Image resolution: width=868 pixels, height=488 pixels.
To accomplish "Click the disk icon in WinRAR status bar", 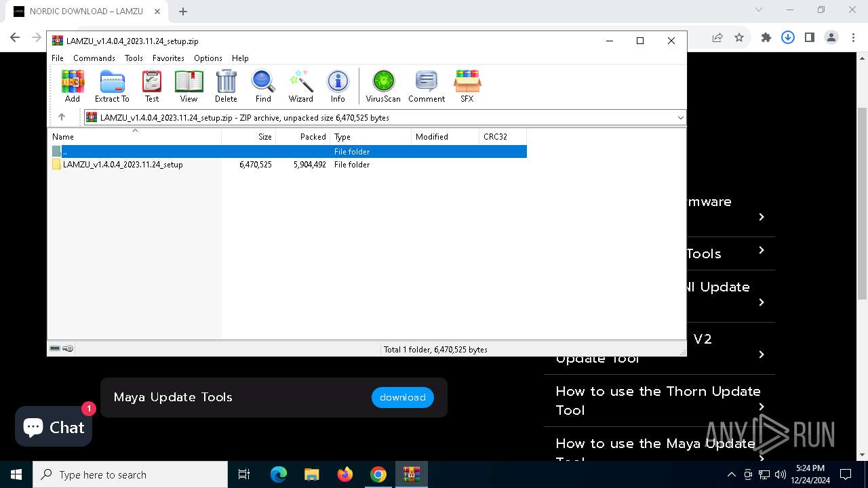I will pos(55,348).
